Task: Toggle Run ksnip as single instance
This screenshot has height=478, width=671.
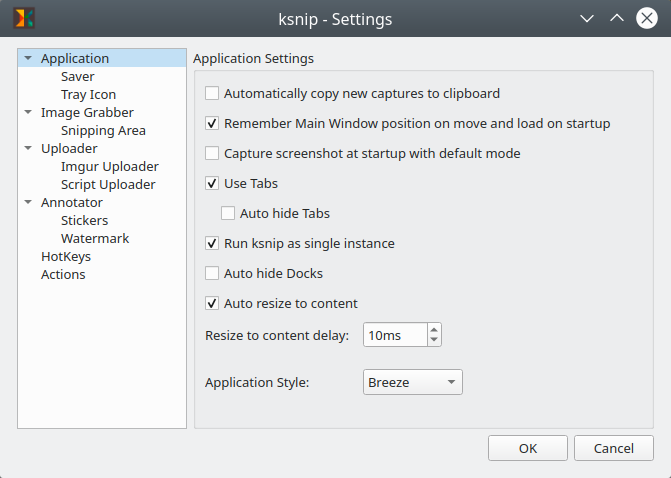Action: (212, 244)
